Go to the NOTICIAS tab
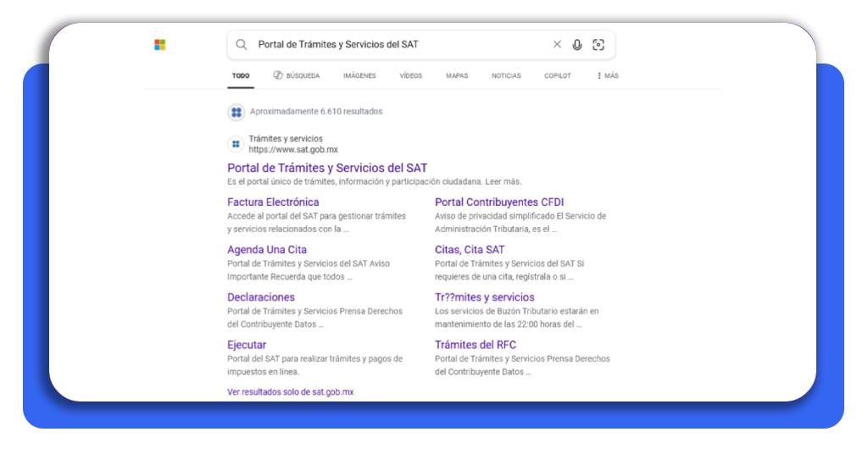Viewport: 868px width, 454px height. point(507,75)
